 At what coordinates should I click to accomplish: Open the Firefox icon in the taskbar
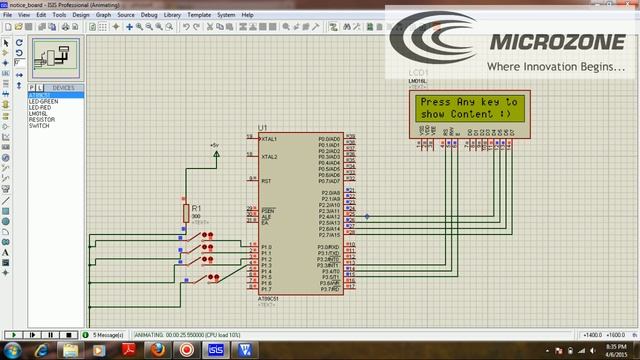click(x=158, y=350)
